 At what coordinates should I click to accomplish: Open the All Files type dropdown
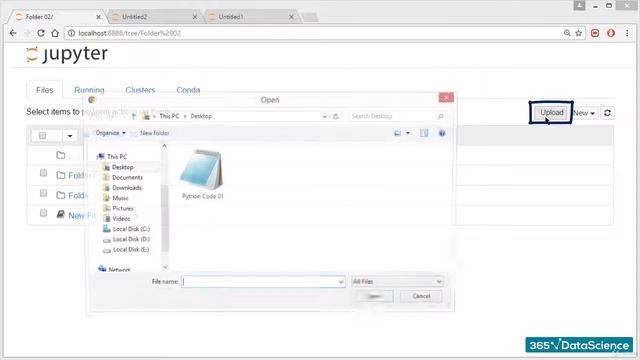[397, 282]
